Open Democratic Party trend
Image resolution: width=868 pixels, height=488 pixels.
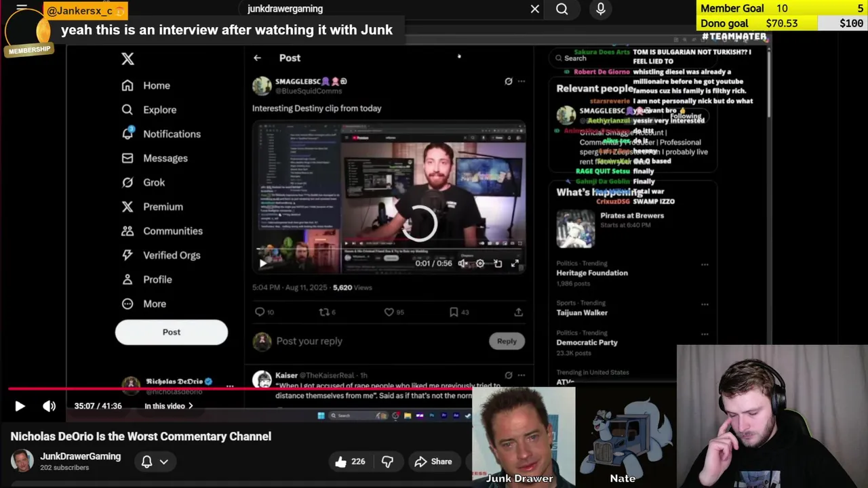(587, 343)
